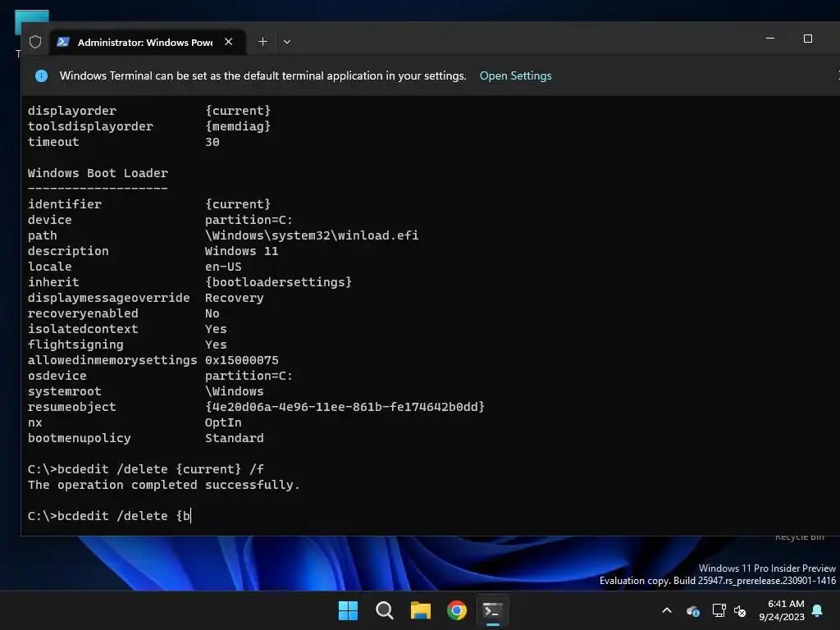Expand the new tab profile dropdown chevron
The height and width of the screenshot is (630, 840).
tap(287, 42)
